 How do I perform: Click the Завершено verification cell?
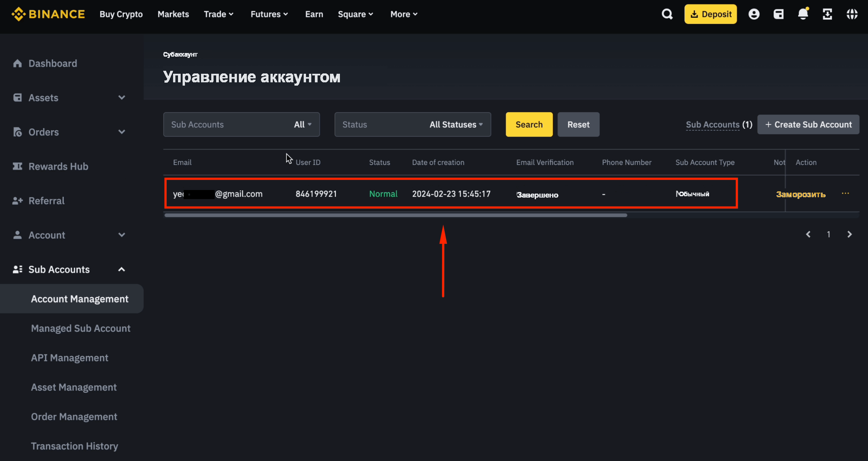tap(537, 195)
